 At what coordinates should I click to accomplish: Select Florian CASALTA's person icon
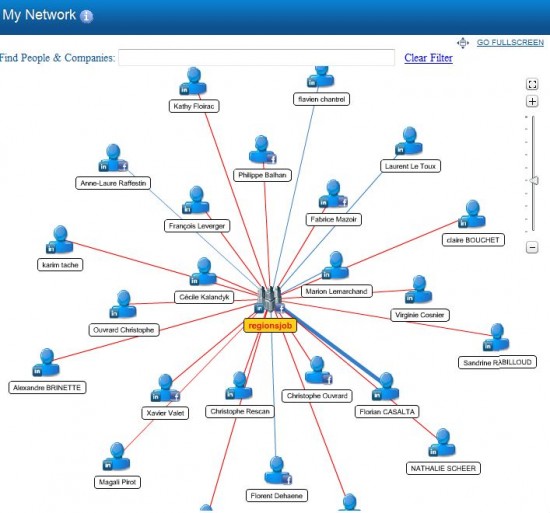click(x=386, y=387)
